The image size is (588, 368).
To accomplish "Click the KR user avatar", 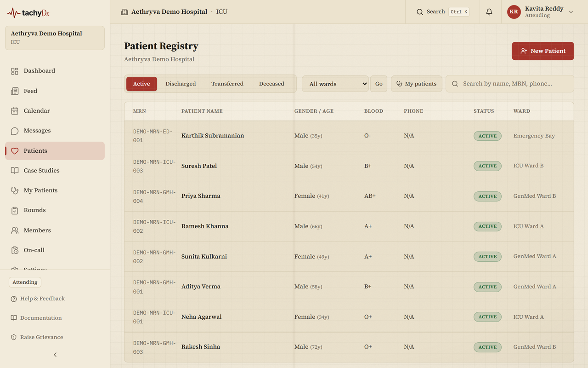I will click(x=514, y=12).
